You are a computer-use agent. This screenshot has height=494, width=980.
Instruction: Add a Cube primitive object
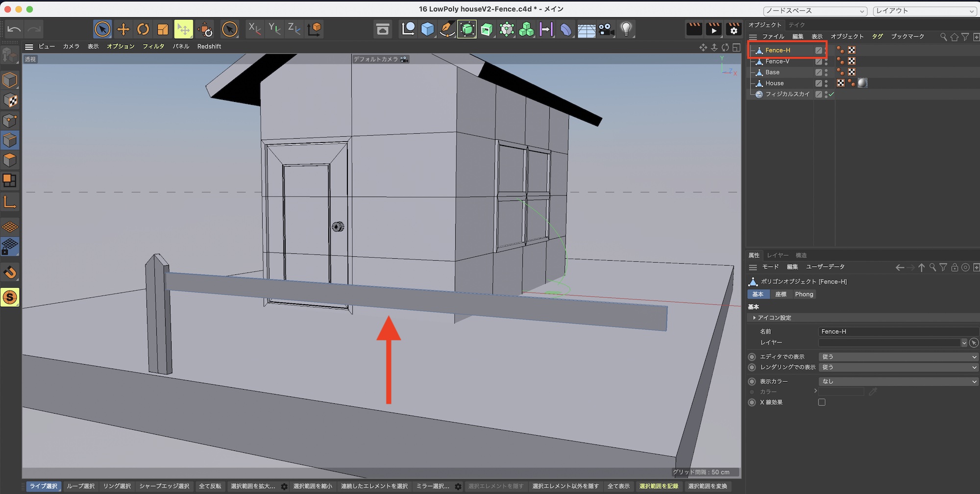427,29
